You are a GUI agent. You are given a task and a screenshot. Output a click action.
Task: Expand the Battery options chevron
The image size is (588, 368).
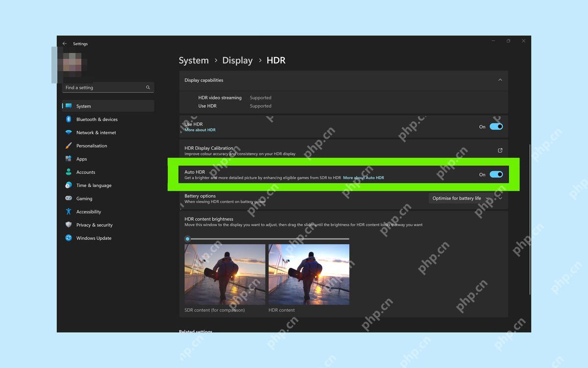[x=500, y=199]
